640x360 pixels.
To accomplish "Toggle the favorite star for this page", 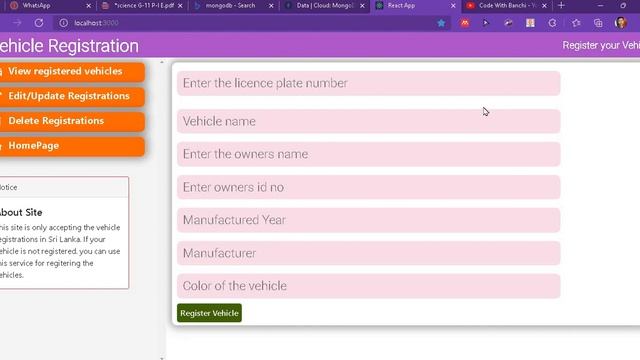I will pyautogui.click(x=441, y=23).
